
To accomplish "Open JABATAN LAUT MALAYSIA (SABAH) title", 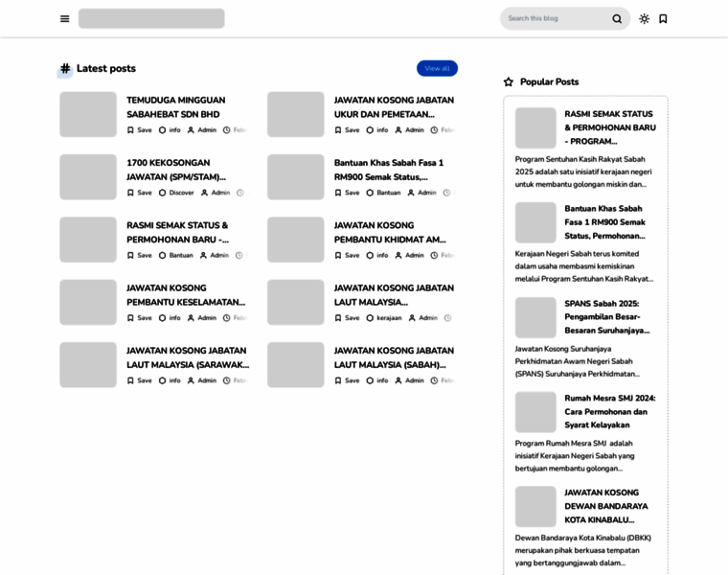I will click(x=394, y=357).
